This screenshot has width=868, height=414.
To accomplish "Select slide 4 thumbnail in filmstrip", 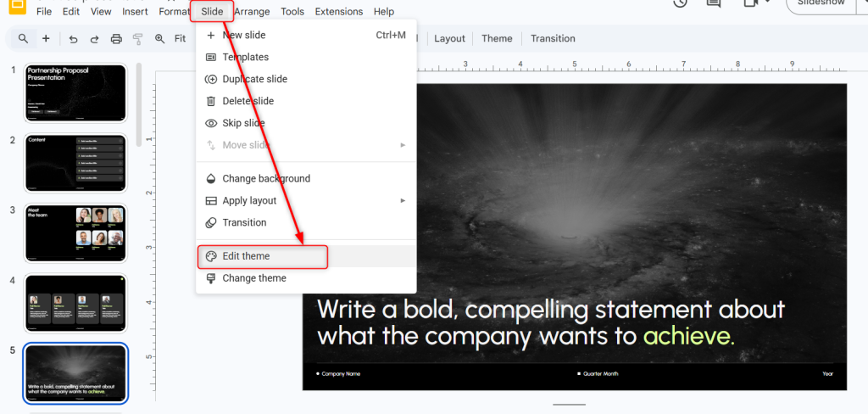I will [75, 303].
